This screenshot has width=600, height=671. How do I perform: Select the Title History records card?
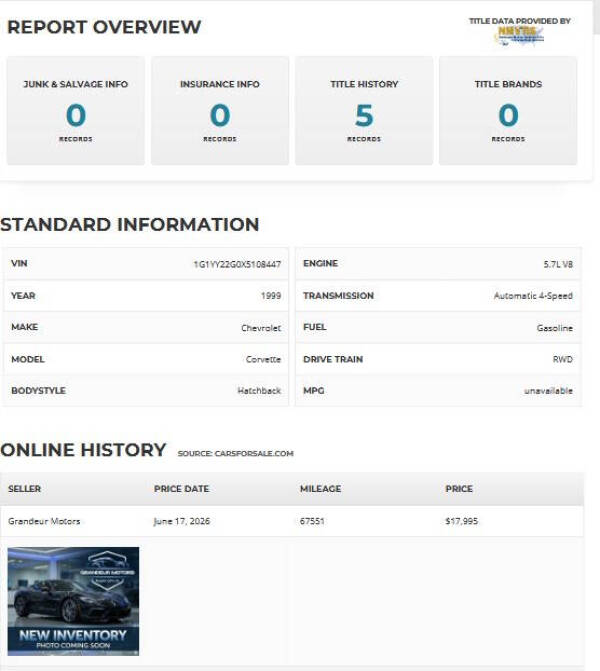coord(364,110)
